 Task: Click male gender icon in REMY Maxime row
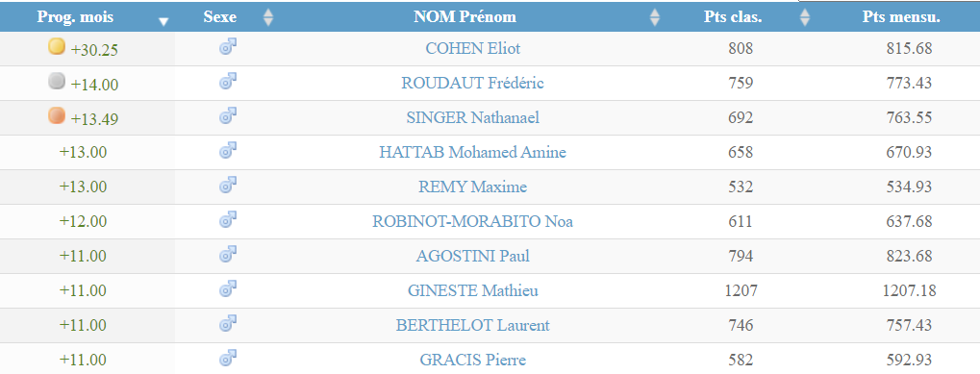[x=228, y=185]
